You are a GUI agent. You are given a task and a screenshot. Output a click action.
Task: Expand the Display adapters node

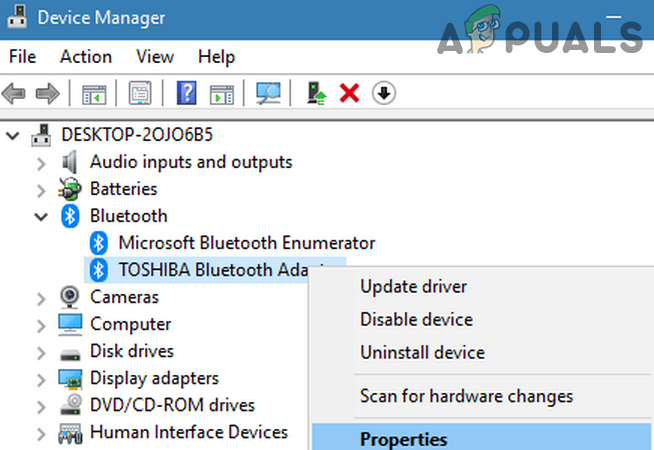(41, 380)
